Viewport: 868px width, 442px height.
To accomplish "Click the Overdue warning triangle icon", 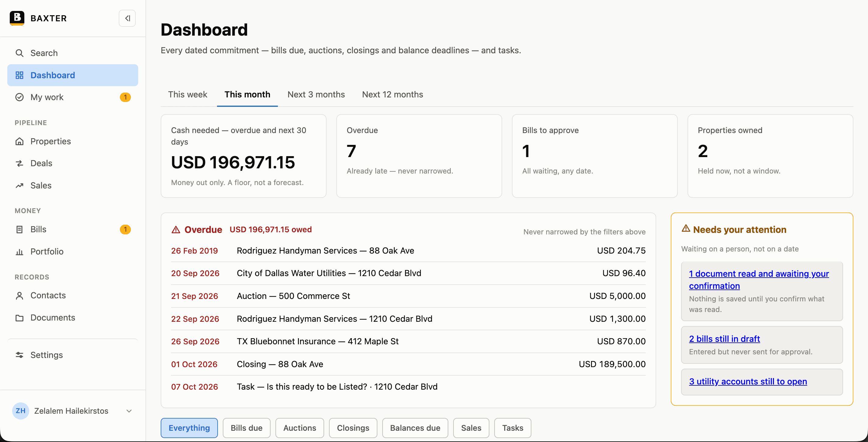I will point(176,230).
